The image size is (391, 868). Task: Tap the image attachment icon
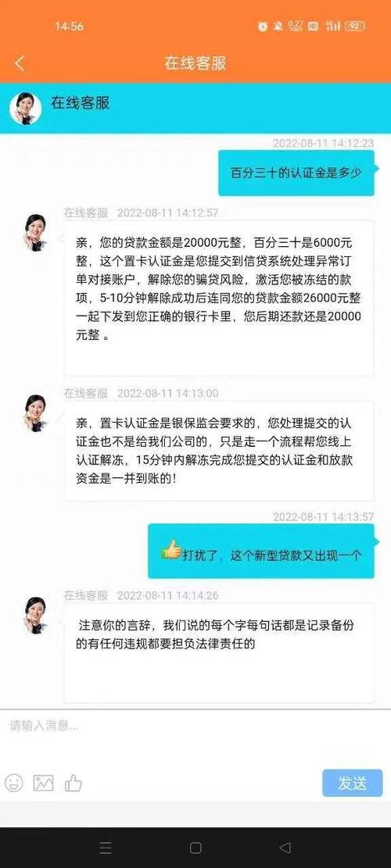tap(44, 782)
